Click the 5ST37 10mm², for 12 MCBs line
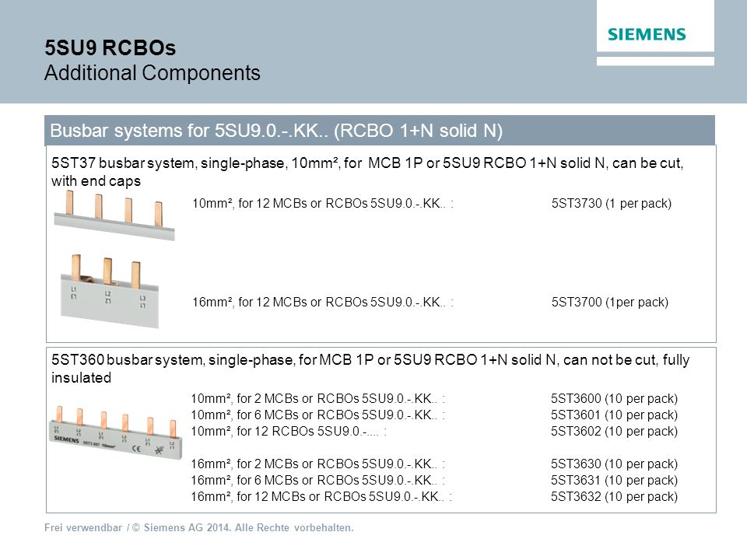 (x=322, y=203)
